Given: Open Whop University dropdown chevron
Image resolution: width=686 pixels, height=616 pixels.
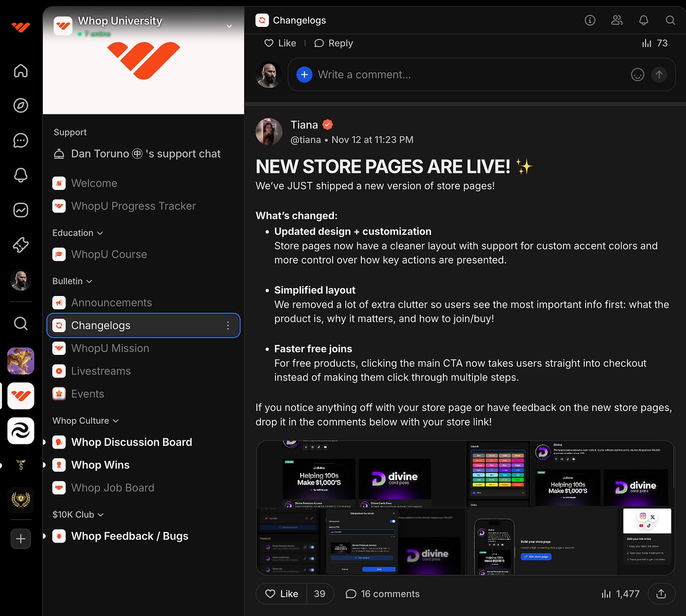Looking at the screenshot, I should pos(229,26).
